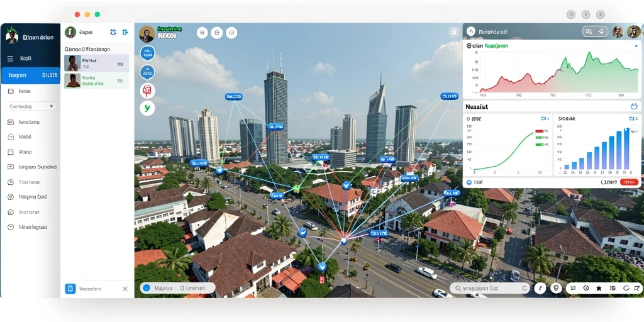Click the target circle icon in bottom toolbar
This screenshot has width=644, height=322.
586,288
